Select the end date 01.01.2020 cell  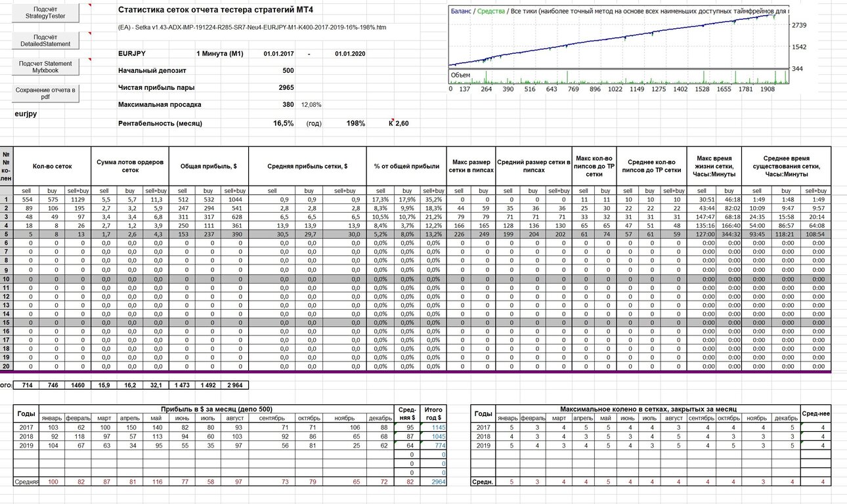point(350,53)
